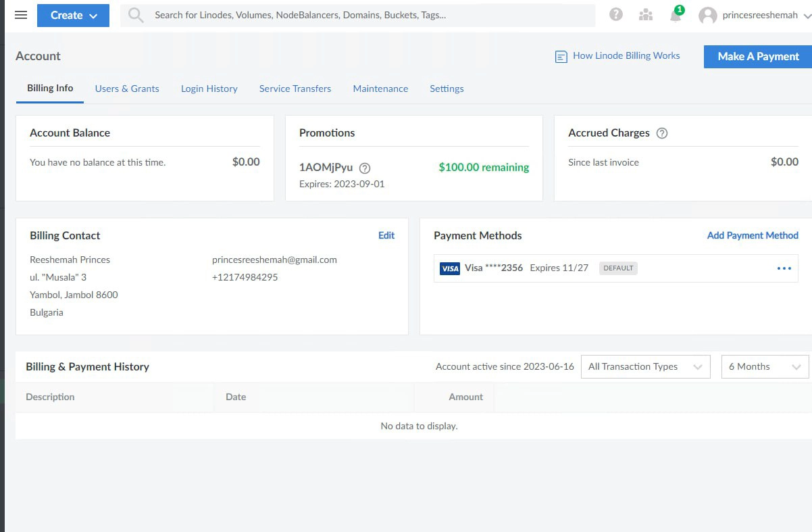Click the promo code help icon
This screenshot has height=532, width=812.
(x=365, y=168)
